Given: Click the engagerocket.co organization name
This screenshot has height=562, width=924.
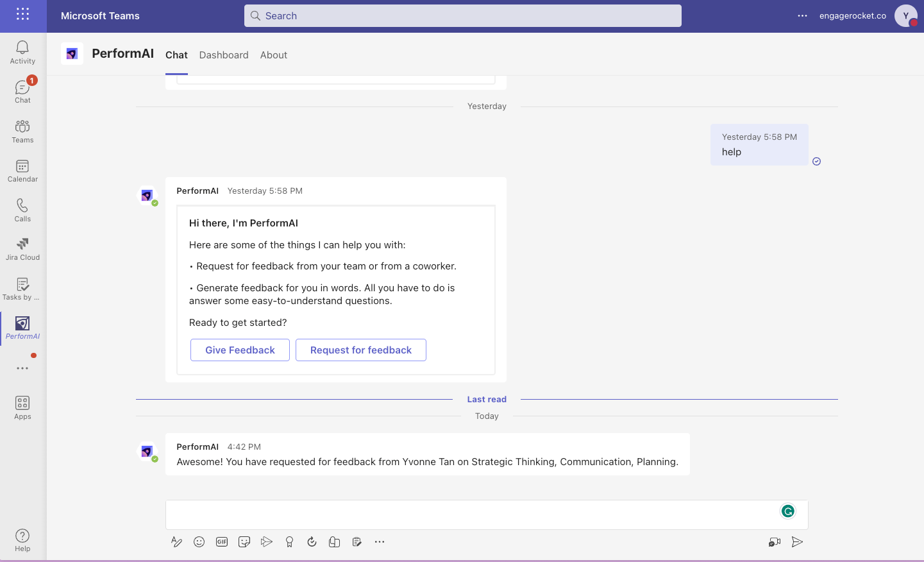Looking at the screenshot, I should pos(853,16).
